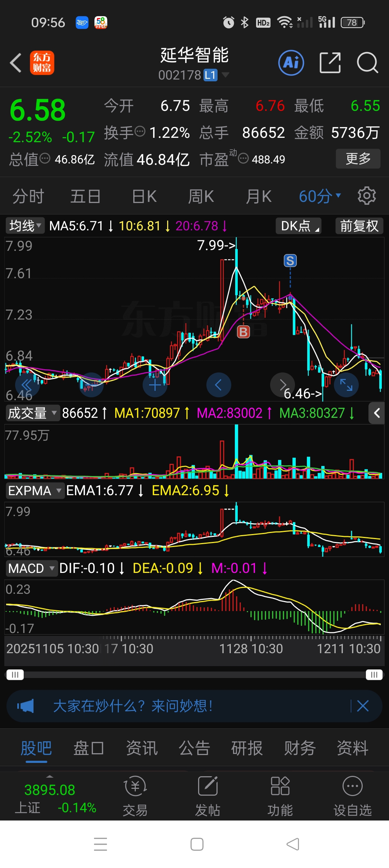The image size is (389, 868).
Task: Tap the B buy marker on chart
Action: (243, 332)
